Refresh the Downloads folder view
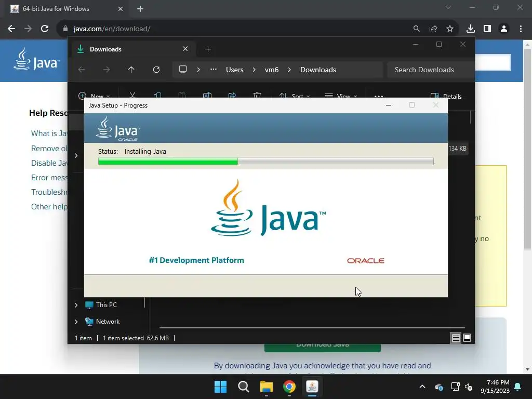This screenshot has width=532, height=399. 156,70
